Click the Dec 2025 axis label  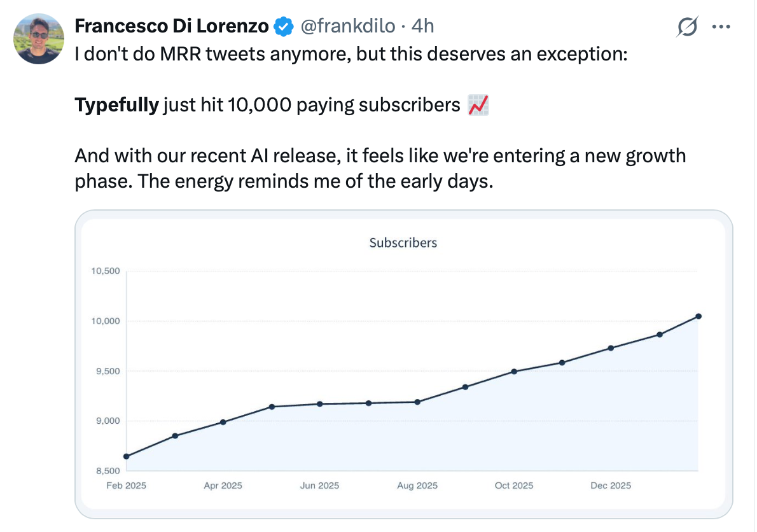pos(610,485)
